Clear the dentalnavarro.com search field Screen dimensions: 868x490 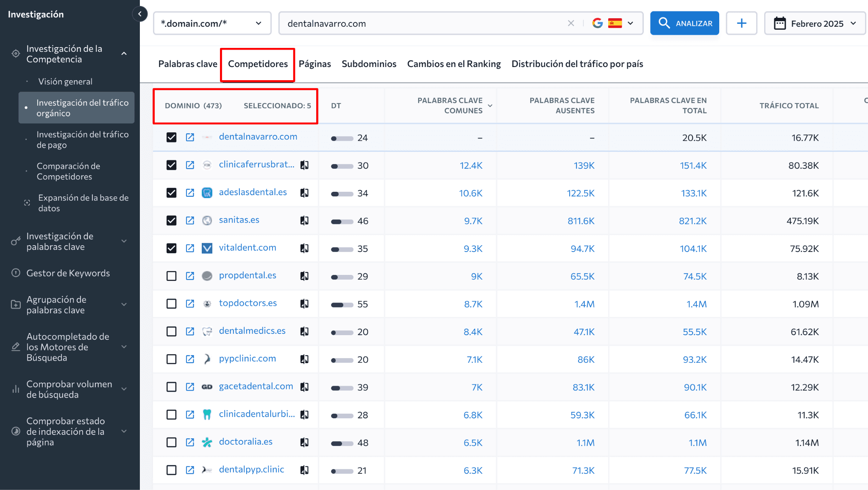571,23
